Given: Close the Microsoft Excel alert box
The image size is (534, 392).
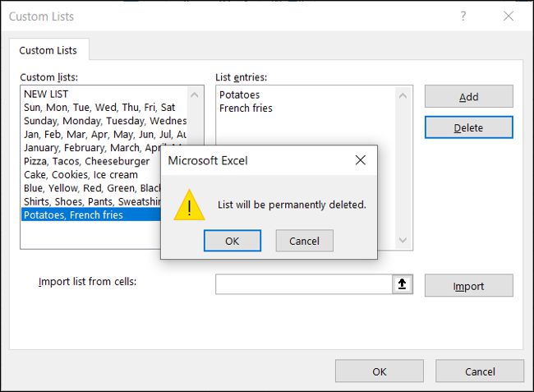Looking at the screenshot, I should pyautogui.click(x=360, y=160).
